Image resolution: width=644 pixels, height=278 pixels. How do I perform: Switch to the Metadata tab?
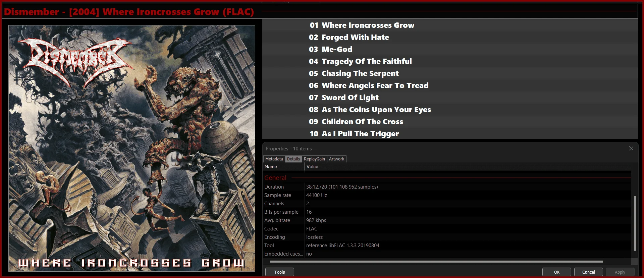[x=274, y=159]
